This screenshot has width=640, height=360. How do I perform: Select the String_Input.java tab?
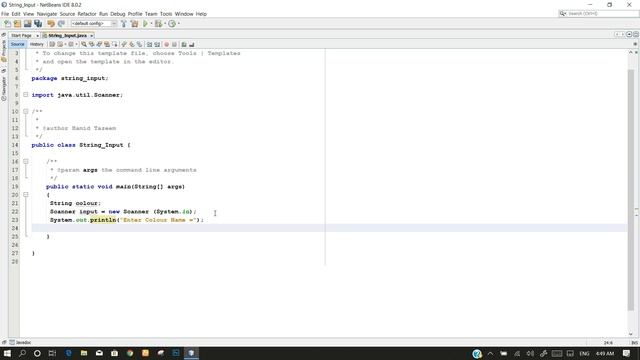(67, 36)
